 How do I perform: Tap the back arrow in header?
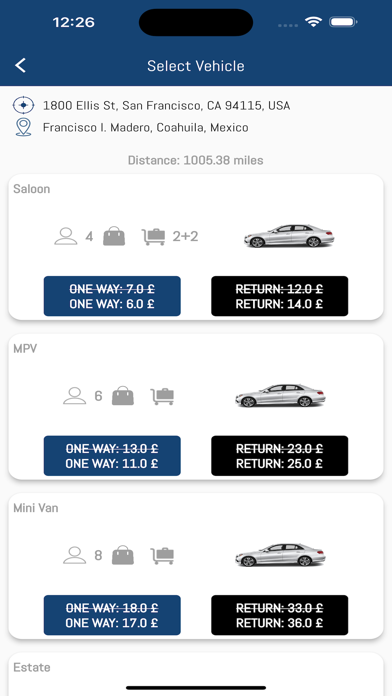(x=20, y=66)
